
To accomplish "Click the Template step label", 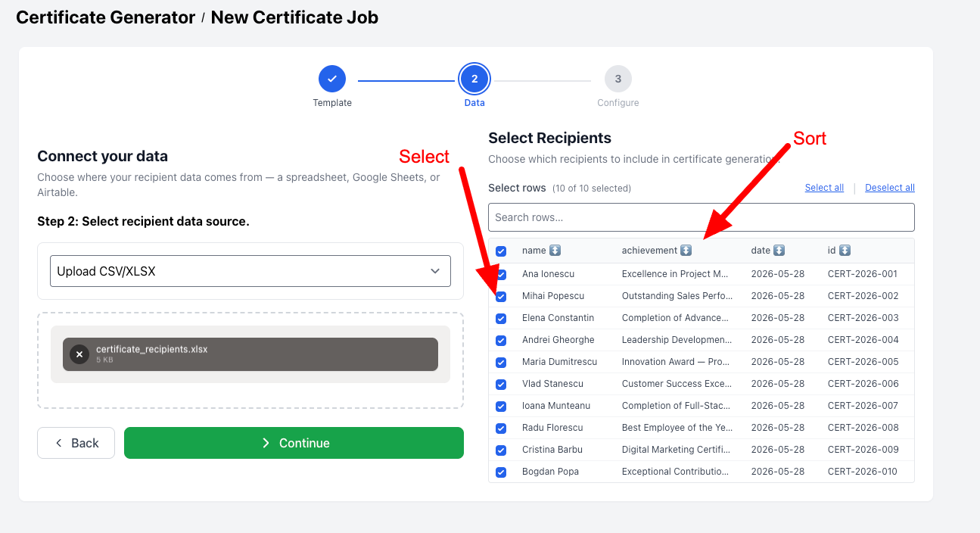I will pyautogui.click(x=332, y=103).
